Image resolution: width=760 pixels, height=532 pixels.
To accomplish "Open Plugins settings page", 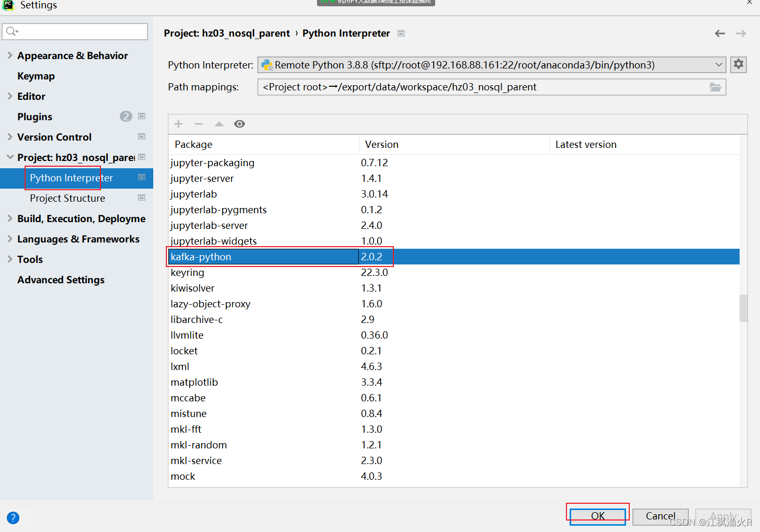I will [x=35, y=117].
